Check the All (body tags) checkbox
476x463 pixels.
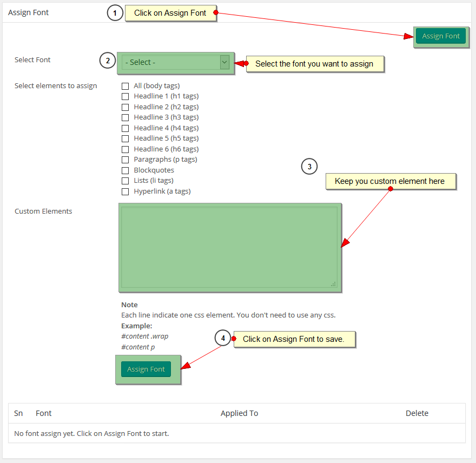125,86
